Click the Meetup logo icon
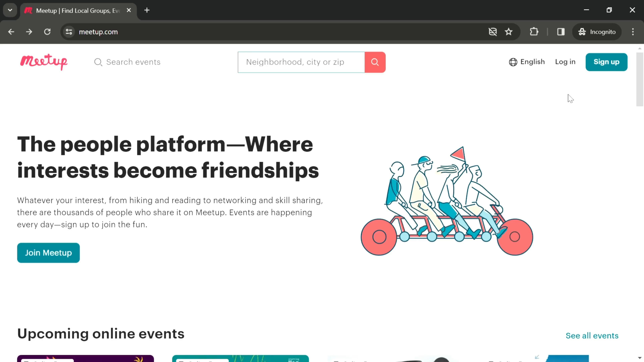Viewport: 644px width, 362px height. pos(44,62)
